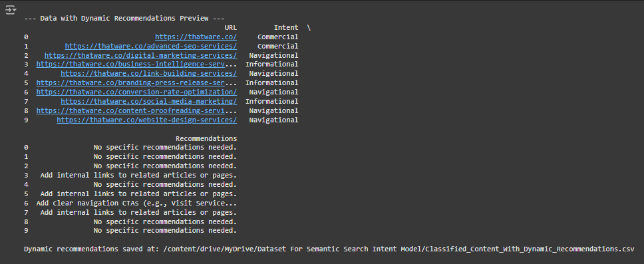Image resolution: width=644 pixels, height=264 pixels.
Task: Open the advanced-seo-services link
Action: pos(151,47)
